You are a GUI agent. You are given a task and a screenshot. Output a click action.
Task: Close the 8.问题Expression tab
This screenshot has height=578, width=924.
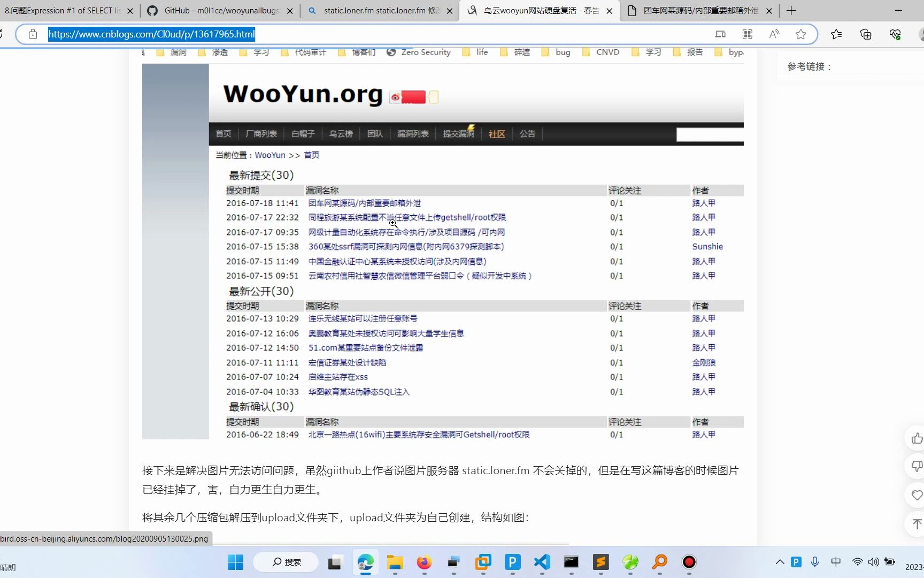click(x=130, y=11)
